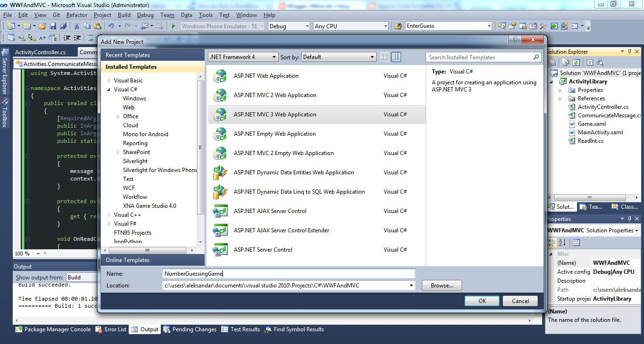Click the Browse... button

tap(442, 285)
